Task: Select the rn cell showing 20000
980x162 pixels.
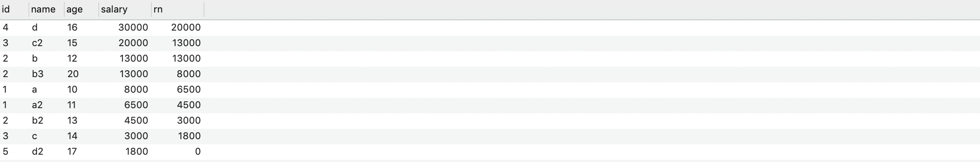Action: pos(178,28)
